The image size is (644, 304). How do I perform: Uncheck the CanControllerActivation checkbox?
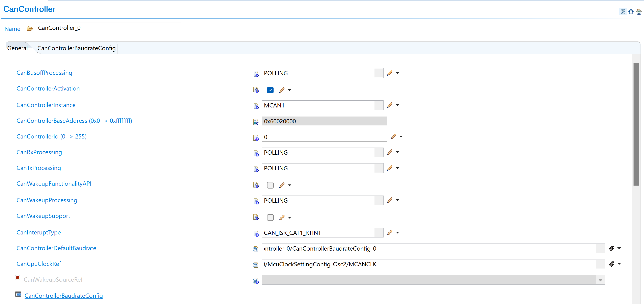270,90
